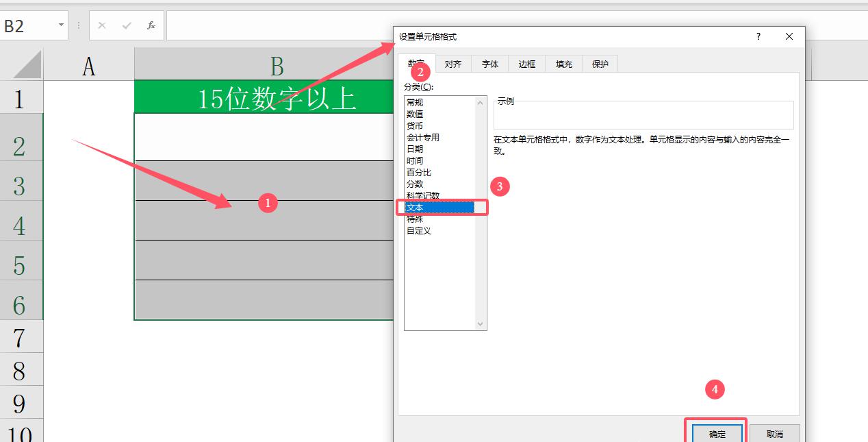Select 自定义 in category list
868x442 pixels.
click(439, 230)
